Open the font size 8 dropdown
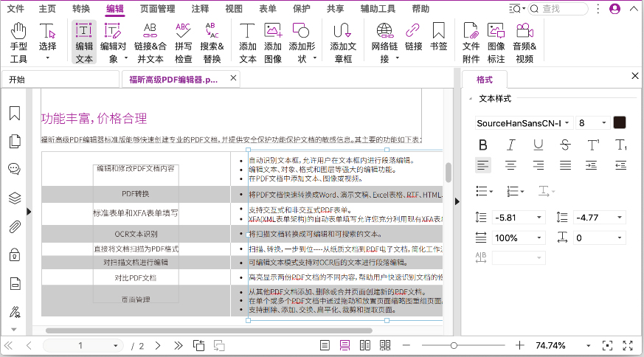This screenshot has width=644, height=357. pos(592,122)
